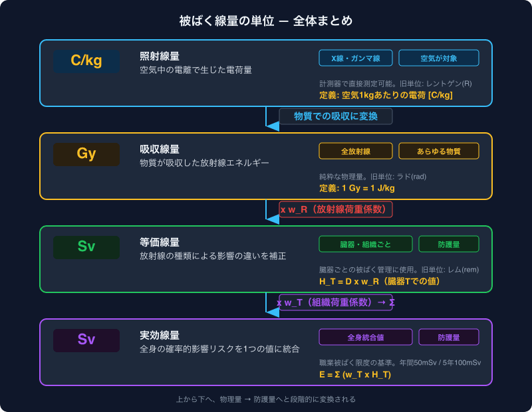532x412 pixels.
Task: Click the note 臓器ごとの被ばく管理に使用
Action: [x=399, y=270]
